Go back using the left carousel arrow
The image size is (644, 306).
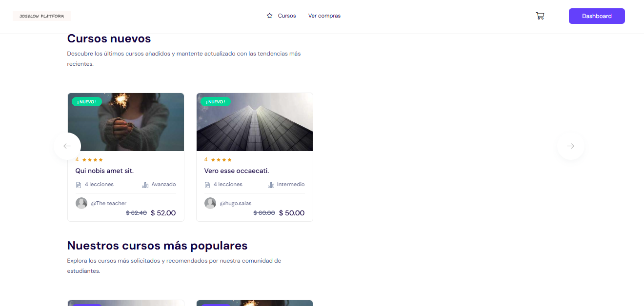pyautogui.click(x=67, y=146)
